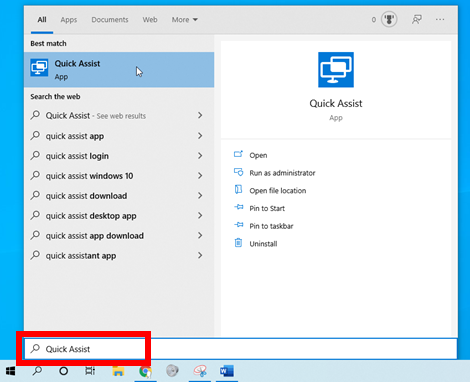This screenshot has height=382, width=470.
Task: Expand arrow next to quick assist windows 10
Action: tap(200, 175)
